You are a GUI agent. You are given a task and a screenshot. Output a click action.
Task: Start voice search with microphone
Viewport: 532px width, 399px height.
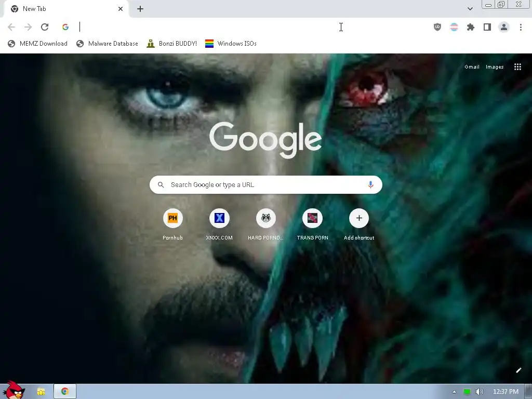[370, 184]
